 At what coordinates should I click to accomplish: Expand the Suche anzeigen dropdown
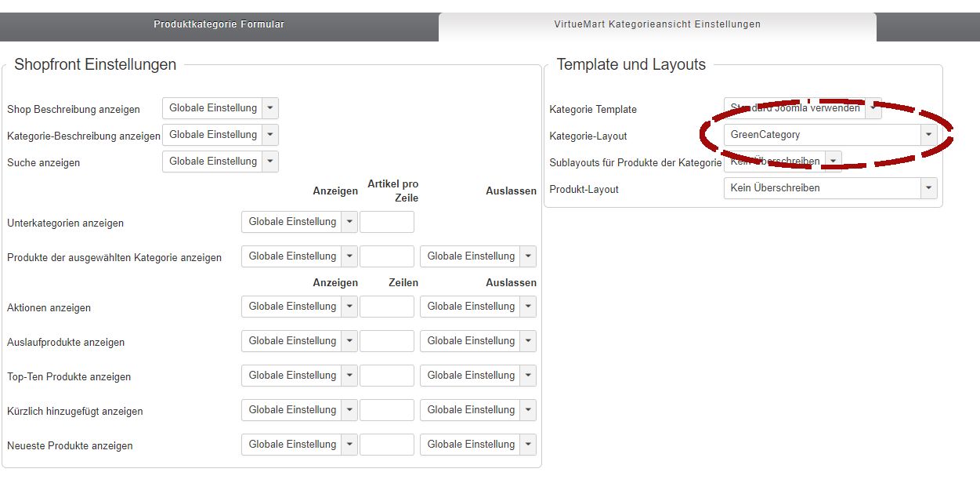(220, 162)
